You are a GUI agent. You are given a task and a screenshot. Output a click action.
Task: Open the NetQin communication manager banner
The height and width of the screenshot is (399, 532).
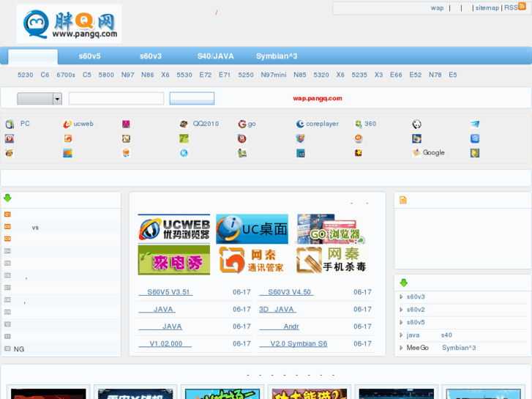click(252, 260)
